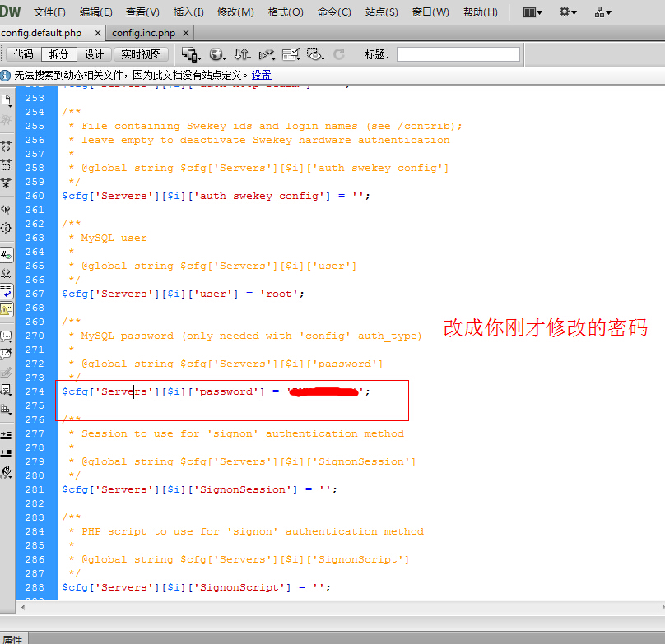This screenshot has width=665, height=644.
Task: Open the 编辑(E) menu
Action: tap(95, 12)
